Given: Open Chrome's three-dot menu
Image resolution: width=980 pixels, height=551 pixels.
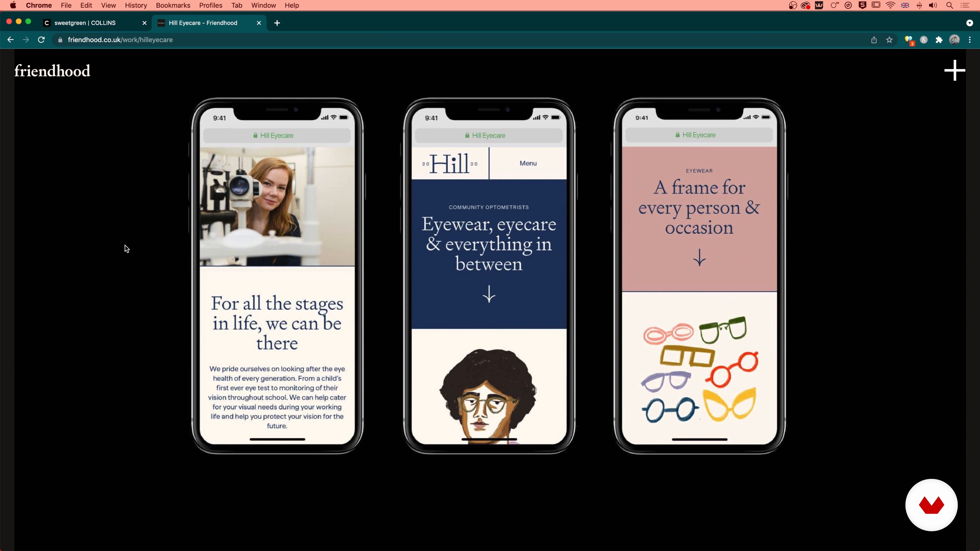Looking at the screenshot, I should 970,40.
